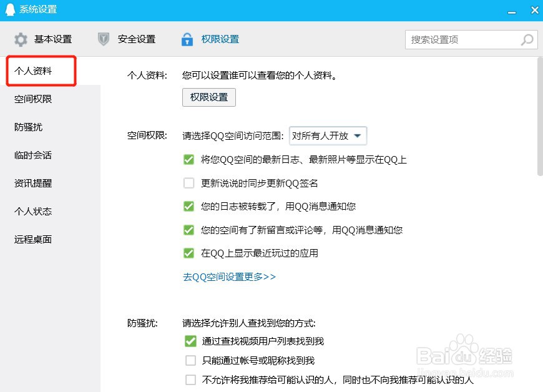Choose 临时会话 in the sidebar
The height and width of the screenshot is (392, 543).
click(33, 155)
